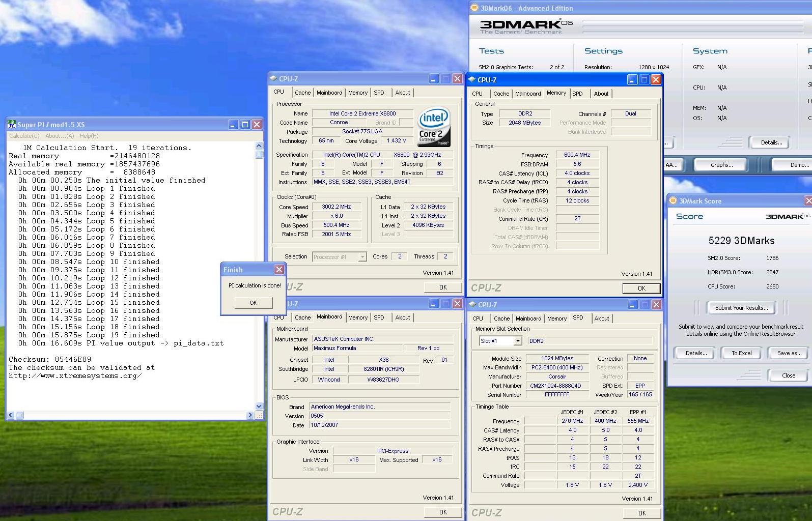Close the Finish dialog with the X
The image size is (812, 521).
[x=279, y=269]
